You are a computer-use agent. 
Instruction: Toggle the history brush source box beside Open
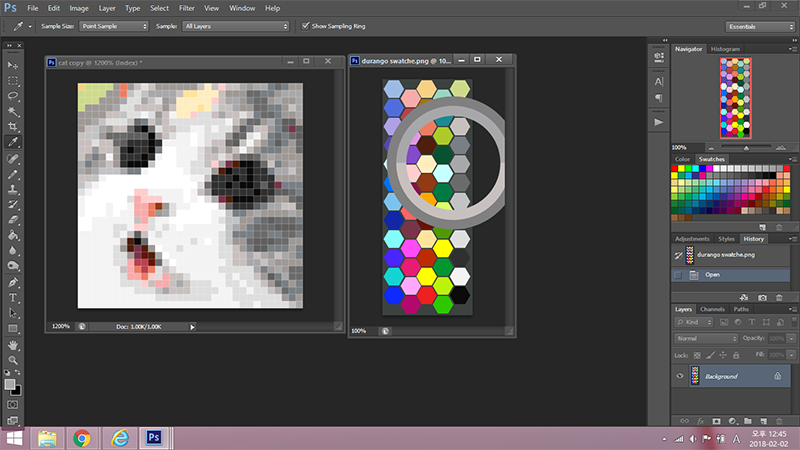click(x=679, y=274)
